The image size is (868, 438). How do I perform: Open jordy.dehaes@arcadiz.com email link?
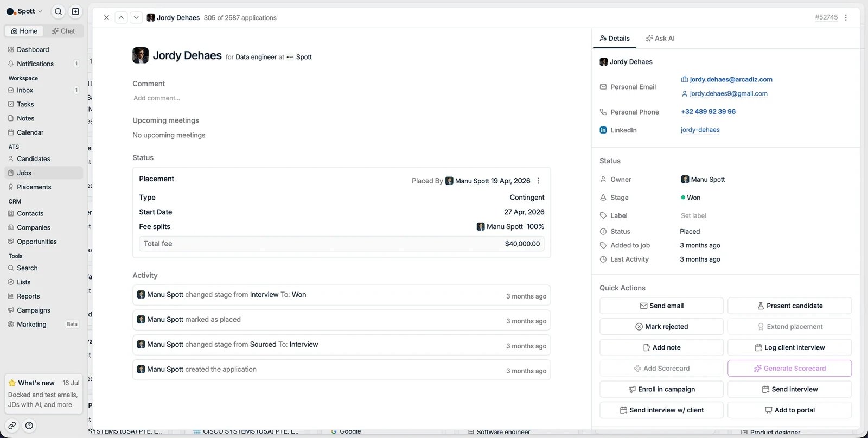[731, 80]
